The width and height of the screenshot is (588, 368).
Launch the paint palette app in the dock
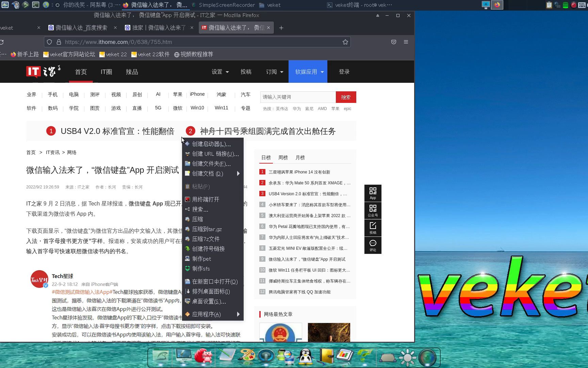[x=246, y=357]
